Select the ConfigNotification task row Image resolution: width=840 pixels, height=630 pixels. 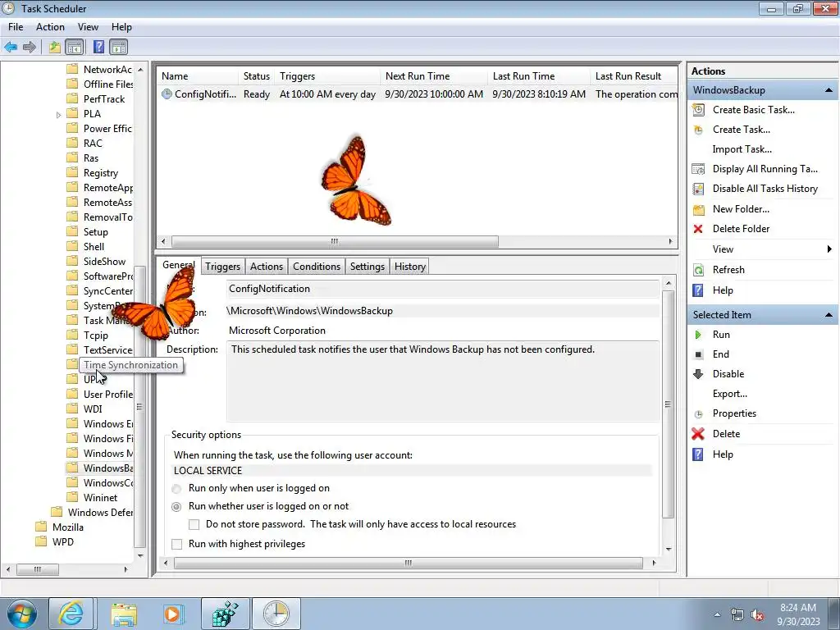417,94
